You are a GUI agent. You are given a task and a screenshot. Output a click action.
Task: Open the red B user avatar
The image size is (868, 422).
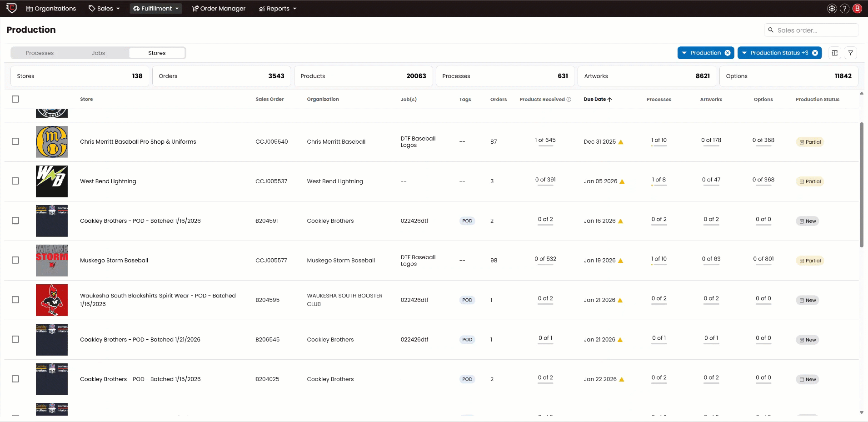click(856, 8)
